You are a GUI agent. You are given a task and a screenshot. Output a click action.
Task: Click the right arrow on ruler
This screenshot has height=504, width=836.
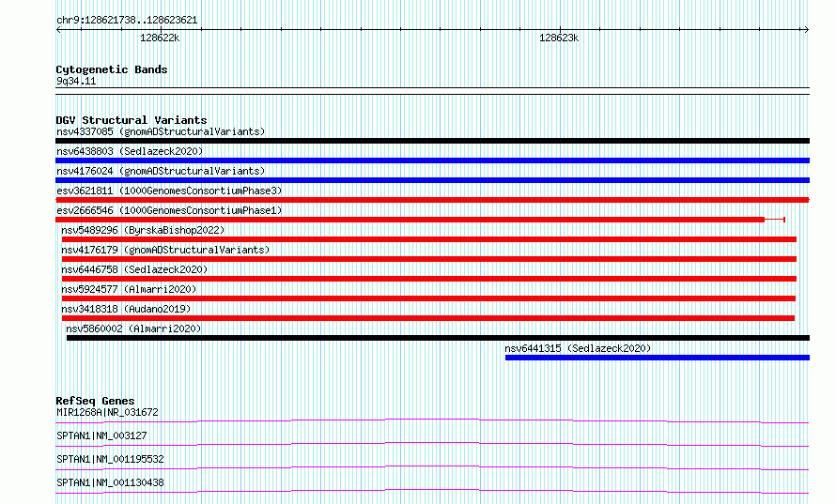tap(806, 29)
